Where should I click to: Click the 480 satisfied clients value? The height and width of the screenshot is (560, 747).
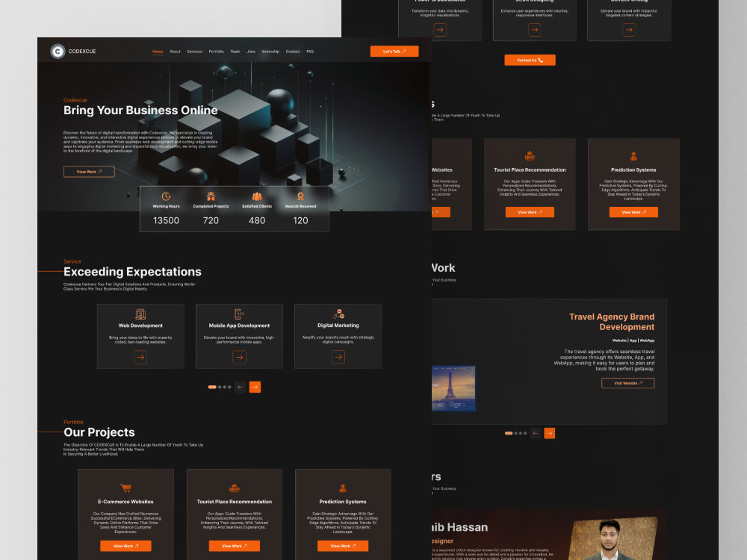[x=257, y=220]
